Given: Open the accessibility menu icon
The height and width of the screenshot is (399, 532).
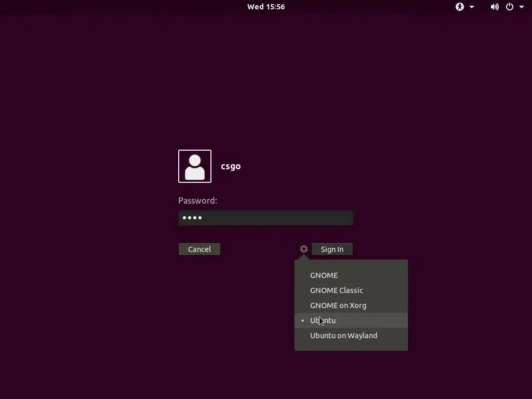Looking at the screenshot, I should click(x=460, y=7).
